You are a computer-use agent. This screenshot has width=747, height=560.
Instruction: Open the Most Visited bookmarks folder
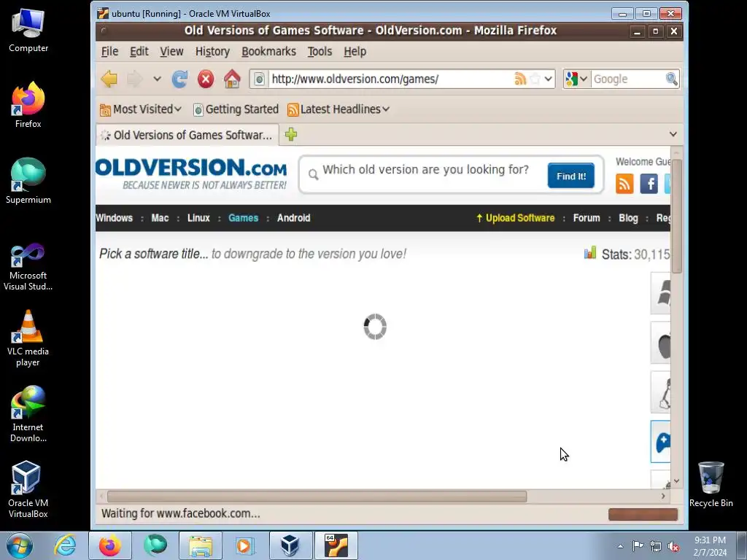point(141,109)
